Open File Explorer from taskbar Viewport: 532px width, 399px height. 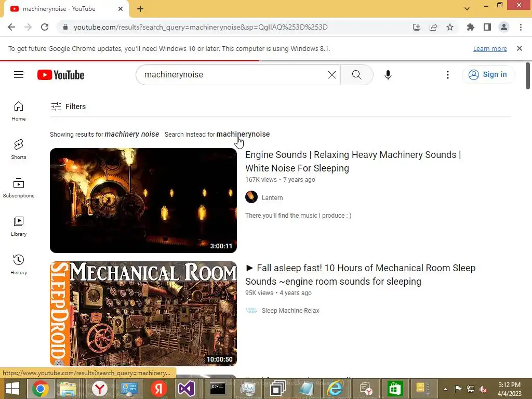point(68,389)
